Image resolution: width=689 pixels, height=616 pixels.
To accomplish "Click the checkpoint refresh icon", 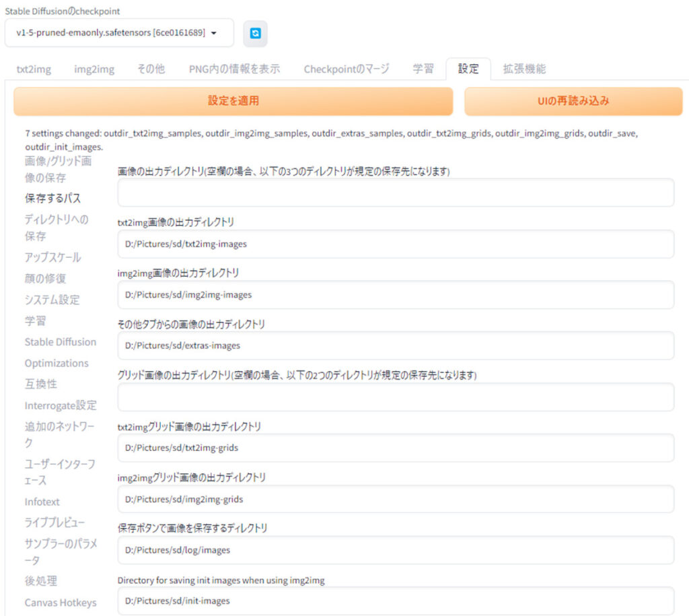I will click(x=255, y=33).
